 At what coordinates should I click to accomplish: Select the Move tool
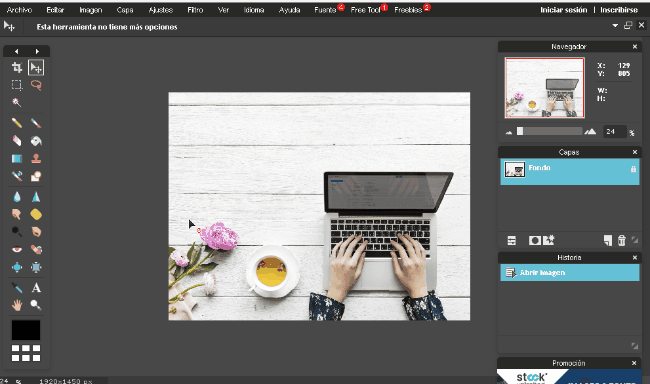coord(36,68)
